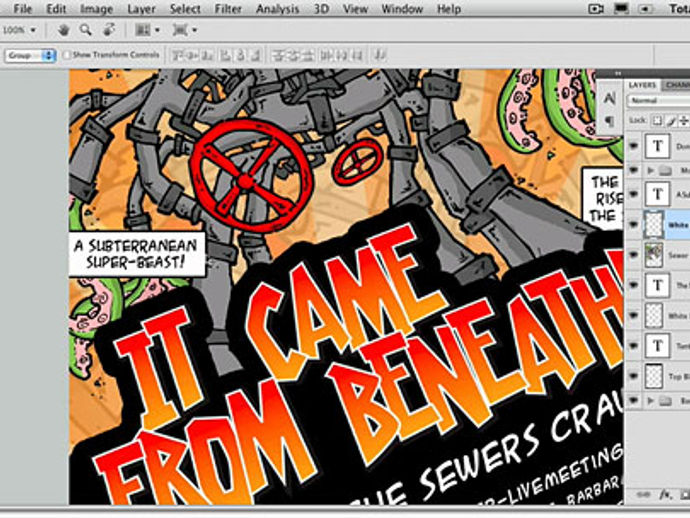
Task: Toggle lock transparent pixels
Action: tap(657, 120)
